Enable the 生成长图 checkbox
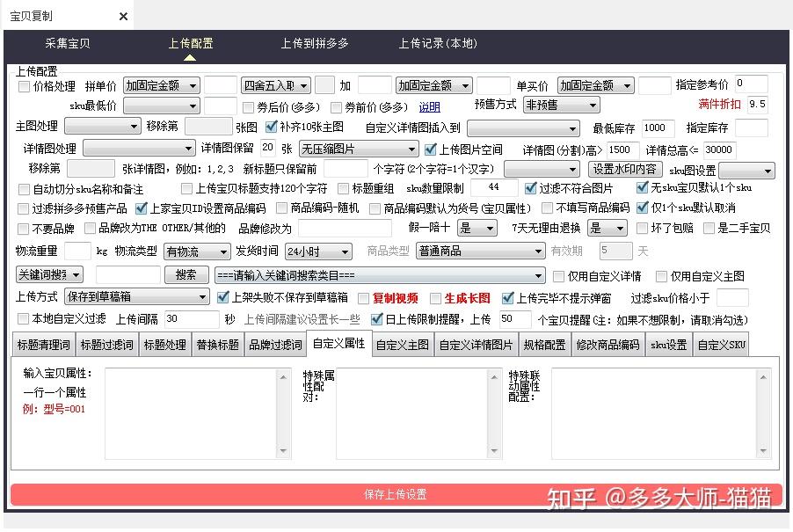 (x=434, y=299)
